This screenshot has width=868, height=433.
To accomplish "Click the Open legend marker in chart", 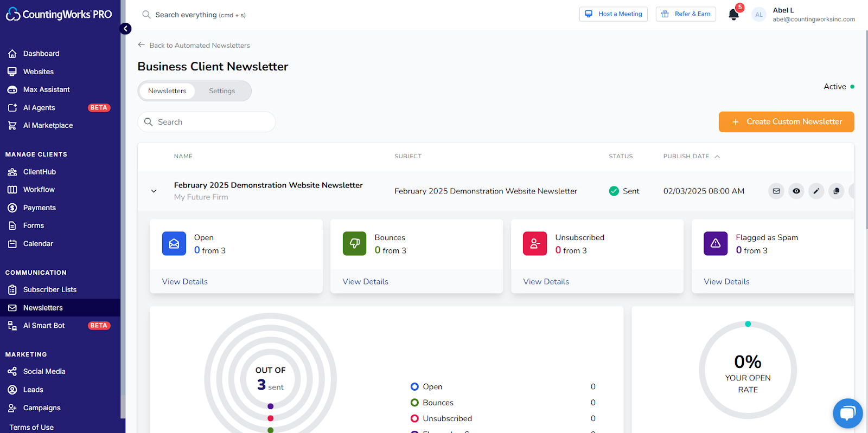I will (414, 387).
